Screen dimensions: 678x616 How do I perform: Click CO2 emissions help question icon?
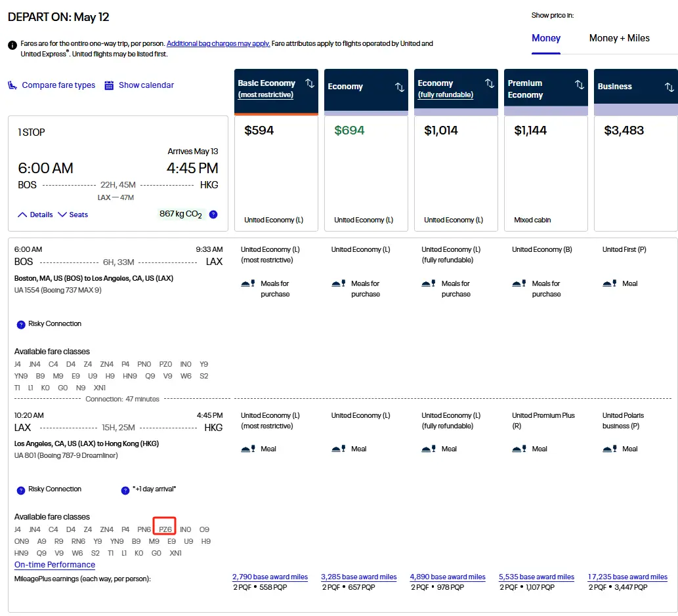(213, 215)
